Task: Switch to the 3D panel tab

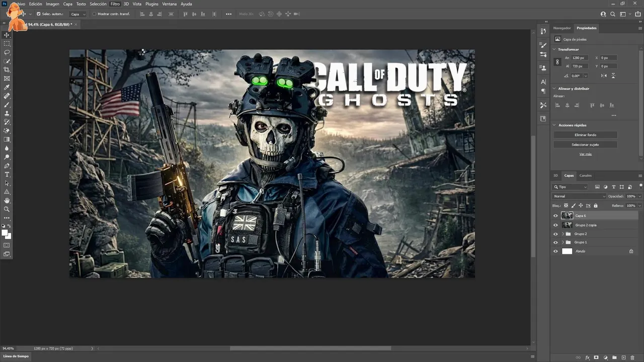Action: [556, 175]
